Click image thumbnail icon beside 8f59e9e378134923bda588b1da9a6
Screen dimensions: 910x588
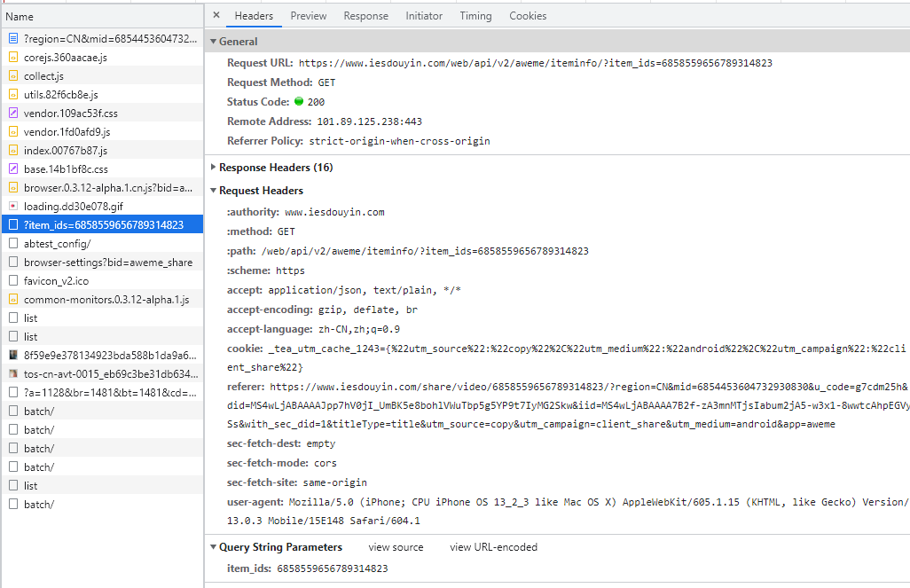[x=13, y=355]
